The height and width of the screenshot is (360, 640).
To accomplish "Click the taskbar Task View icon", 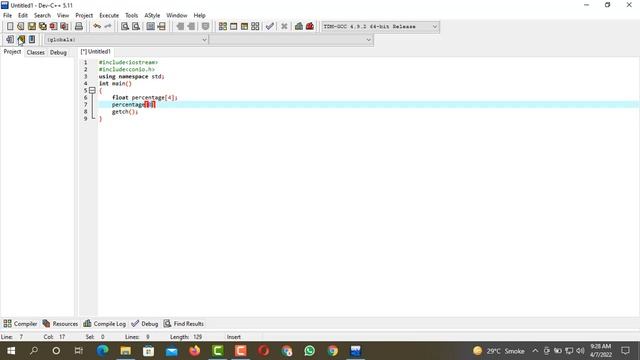I will coord(78,351).
